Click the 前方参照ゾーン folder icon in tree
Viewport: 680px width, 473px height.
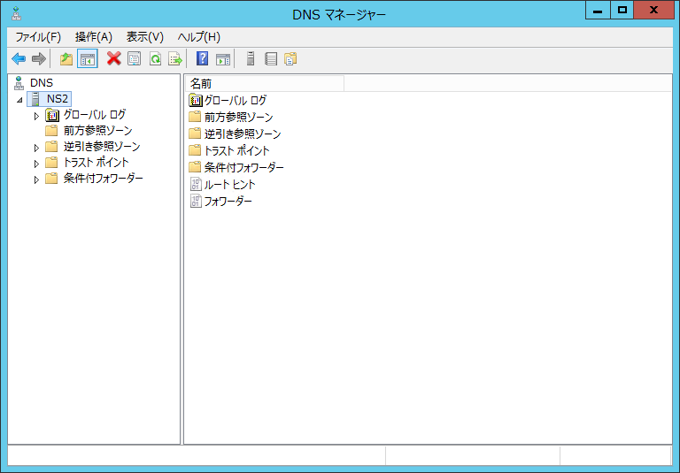pos(52,130)
